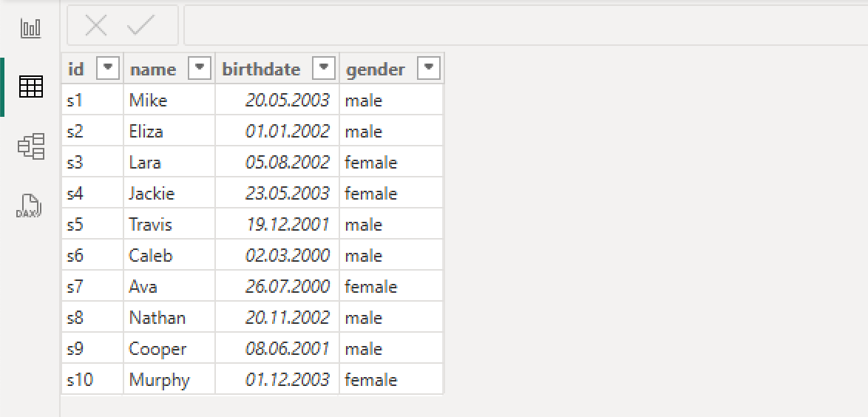
Task: Select the Lara name cell
Action: click(x=169, y=162)
